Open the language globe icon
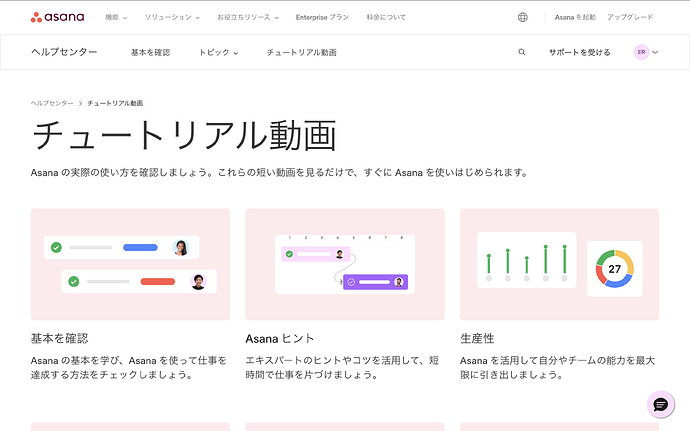Screen dimensions: 690x431 point(522,17)
